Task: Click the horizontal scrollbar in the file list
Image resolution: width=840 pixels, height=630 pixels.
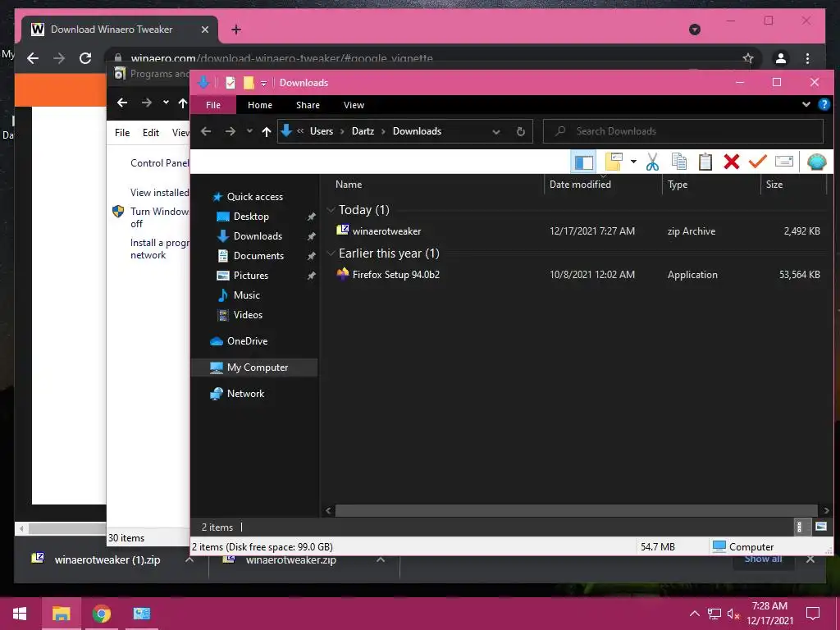Action: (x=577, y=510)
